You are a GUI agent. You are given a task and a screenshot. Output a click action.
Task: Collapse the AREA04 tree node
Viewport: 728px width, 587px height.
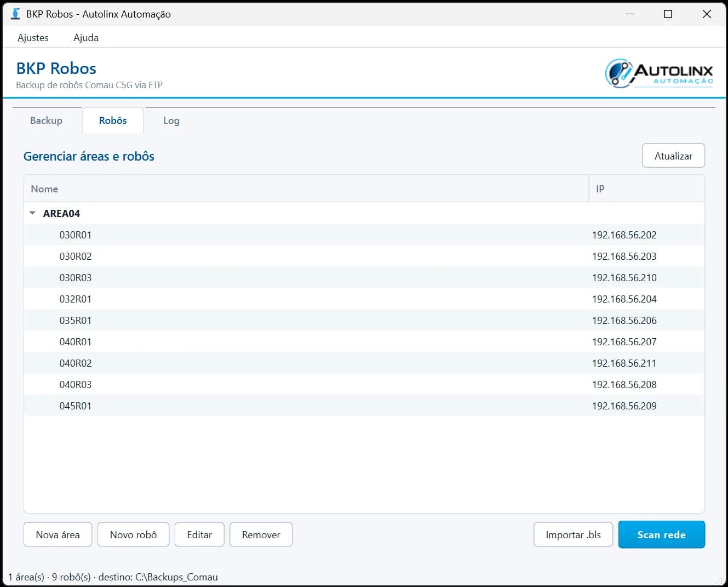pos(32,213)
